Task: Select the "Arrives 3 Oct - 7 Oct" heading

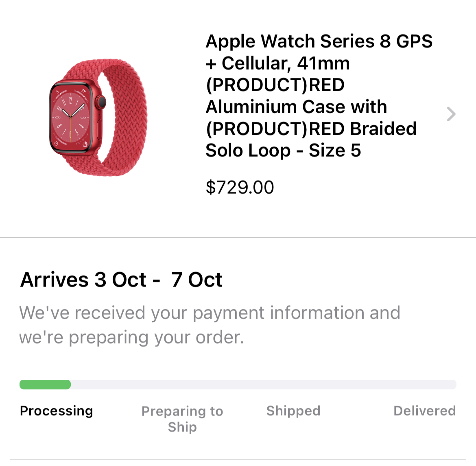Action: (x=121, y=280)
